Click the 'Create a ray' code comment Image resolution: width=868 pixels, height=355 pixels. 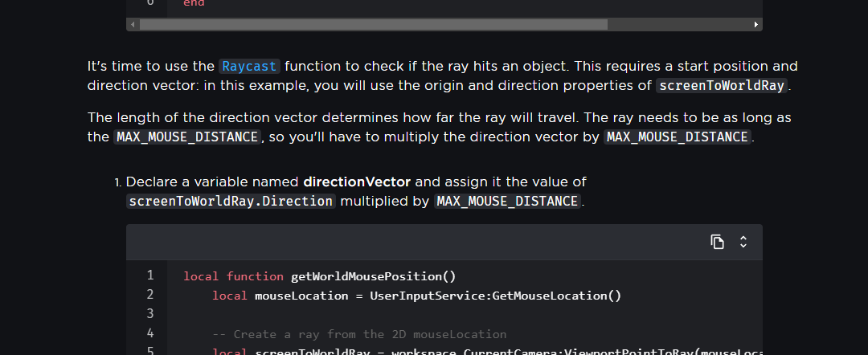(x=358, y=334)
